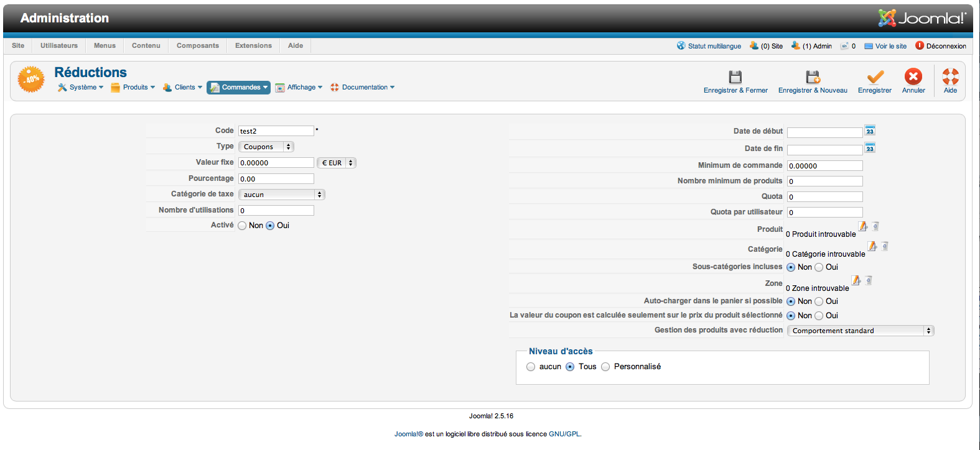Click the Déconnexion link
This screenshot has height=450, width=980.
click(946, 46)
